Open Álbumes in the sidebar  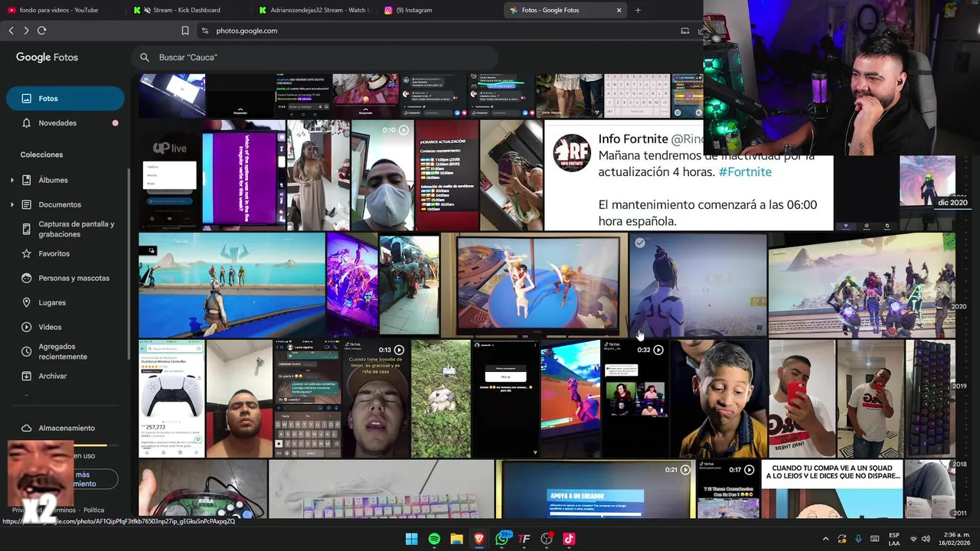click(54, 180)
